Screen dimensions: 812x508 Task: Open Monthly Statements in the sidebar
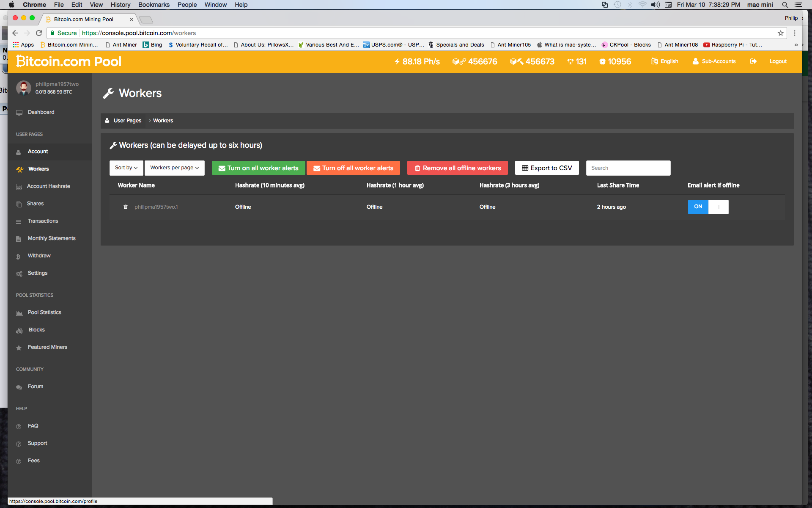52,238
